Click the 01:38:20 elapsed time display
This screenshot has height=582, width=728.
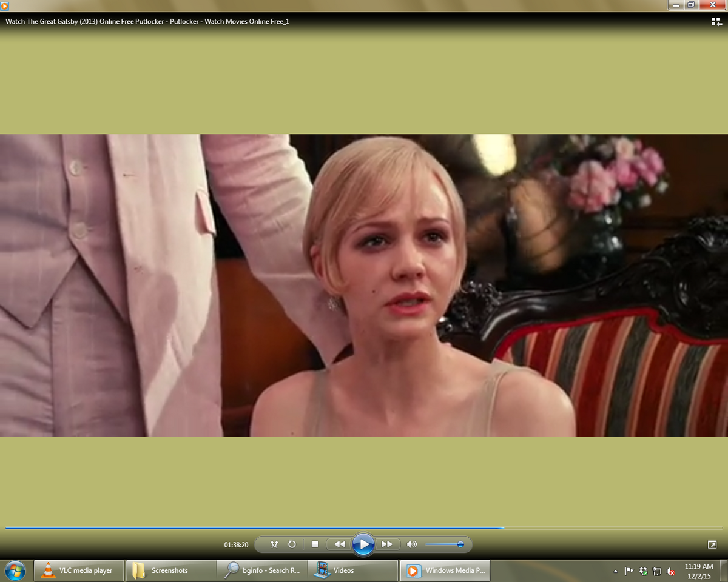pos(236,545)
